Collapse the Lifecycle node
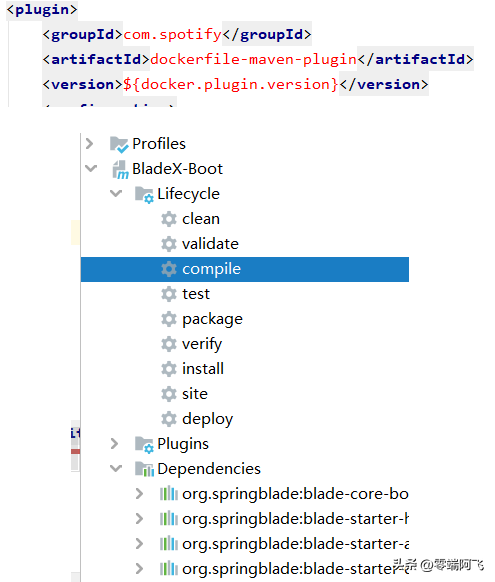Screen dimensions: 495x582 [x=116, y=194]
